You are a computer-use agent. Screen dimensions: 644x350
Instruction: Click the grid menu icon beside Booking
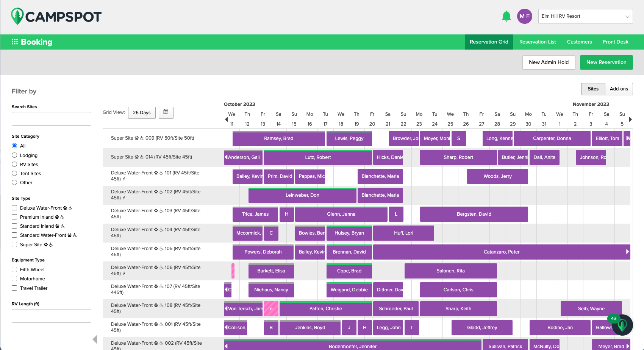pyautogui.click(x=15, y=42)
